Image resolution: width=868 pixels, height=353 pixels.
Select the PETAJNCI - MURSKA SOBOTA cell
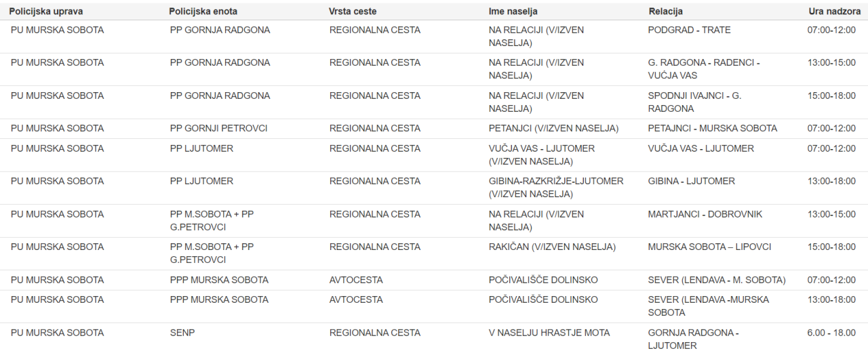712,128
